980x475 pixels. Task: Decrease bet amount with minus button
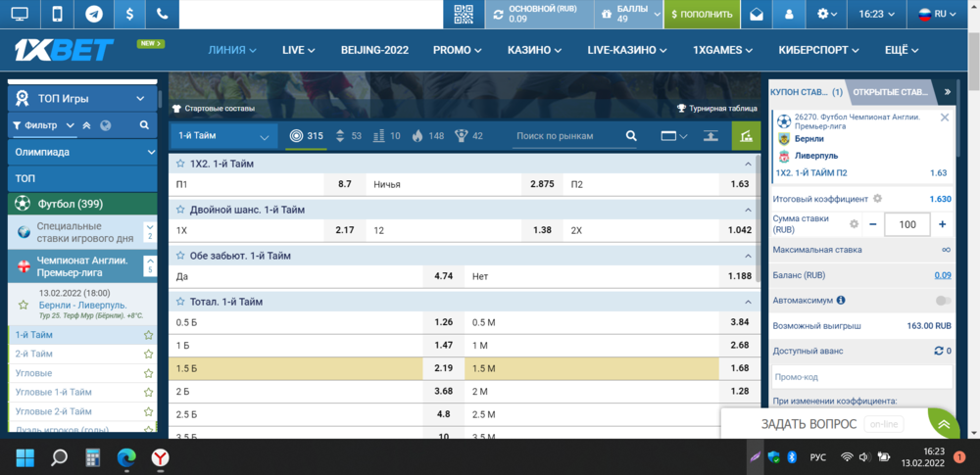pyautogui.click(x=872, y=224)
